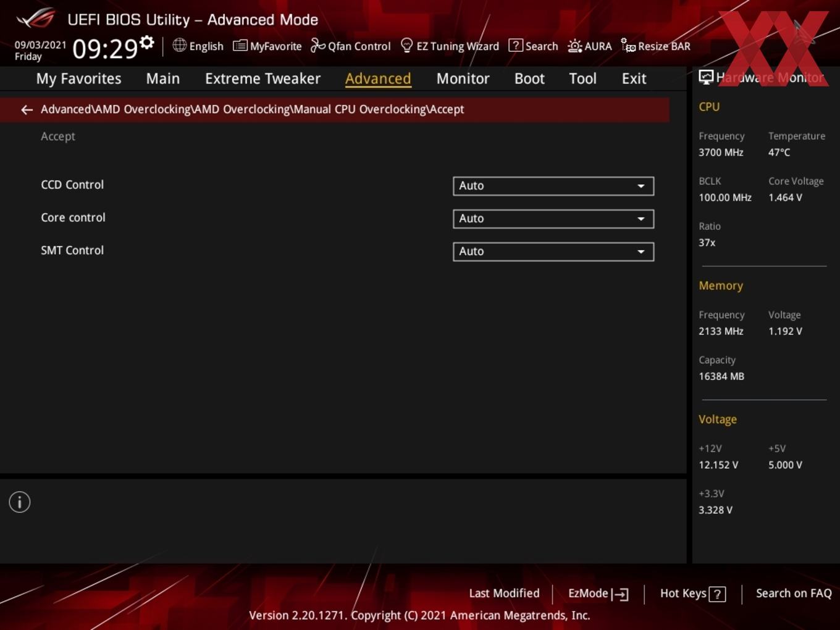Click Memory frequency value 2133 MHz
This screenshot has height=630, width=840.
coord(721,331)
